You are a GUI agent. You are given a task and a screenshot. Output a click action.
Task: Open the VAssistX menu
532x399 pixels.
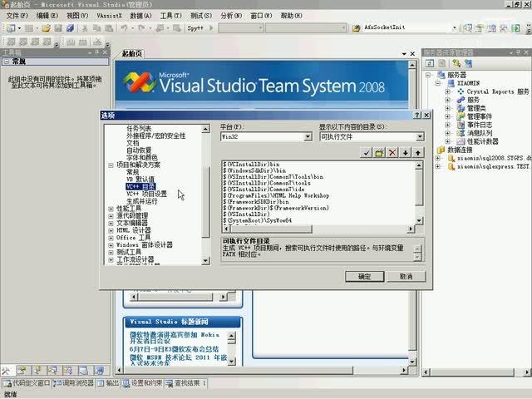tap(109, 16)
